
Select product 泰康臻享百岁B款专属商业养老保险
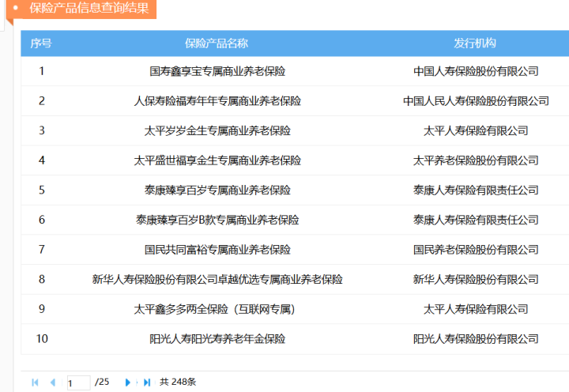tap(217, 220)
